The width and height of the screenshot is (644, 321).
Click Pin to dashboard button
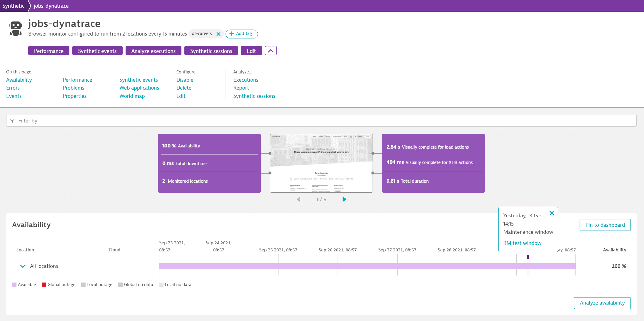tap(605, 225)
